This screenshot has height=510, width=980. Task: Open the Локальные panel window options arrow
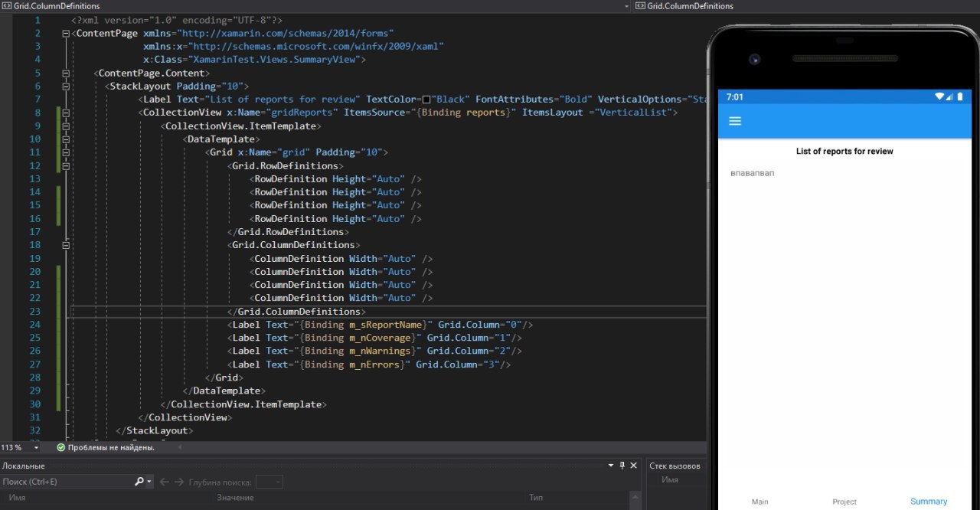(611, 466)
